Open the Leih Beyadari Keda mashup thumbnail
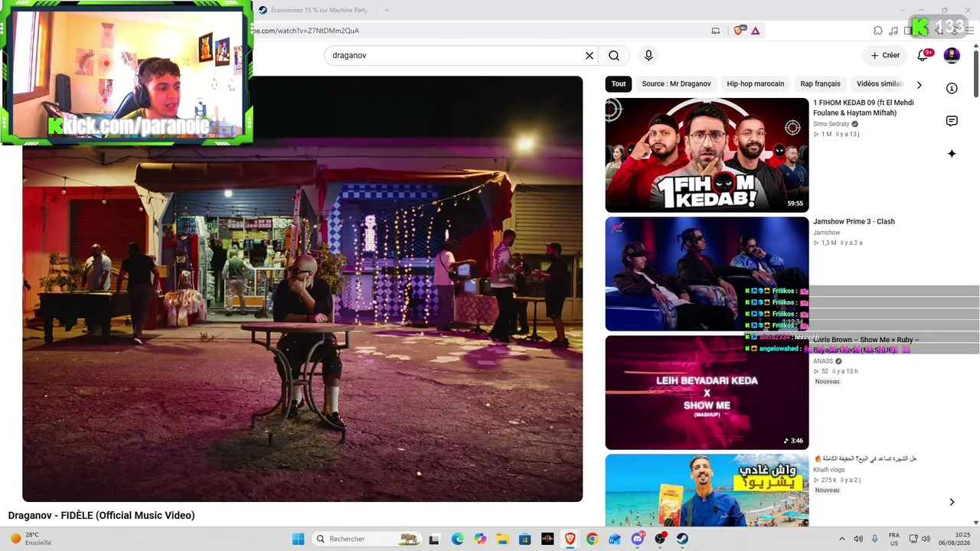 (707, 393)
